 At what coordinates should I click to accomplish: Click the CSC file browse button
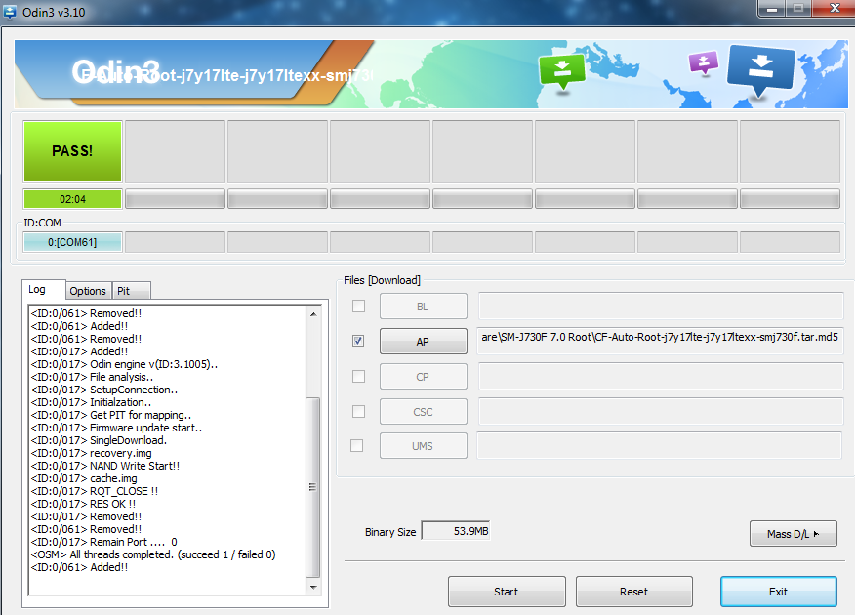tap(423, 411)
